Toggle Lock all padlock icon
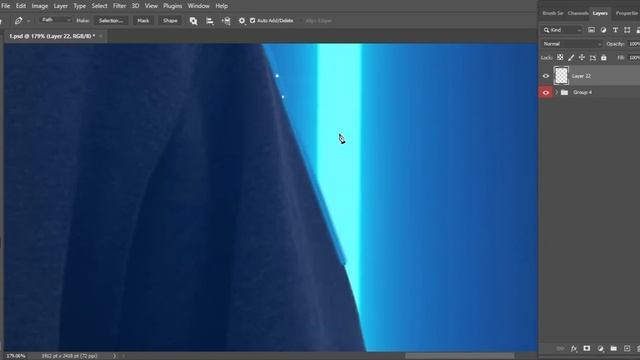The image size is (640, 360). 604,58
